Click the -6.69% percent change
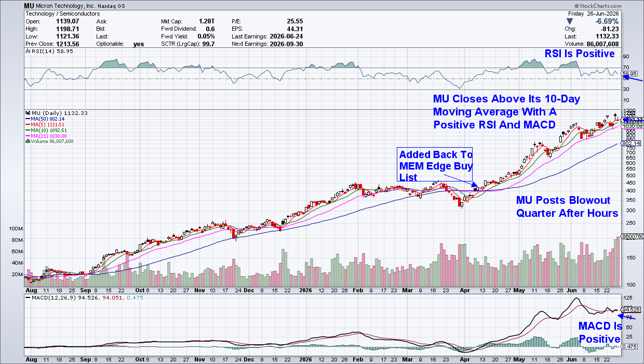This screenshot has width=644, height=364. coord(608,21)
